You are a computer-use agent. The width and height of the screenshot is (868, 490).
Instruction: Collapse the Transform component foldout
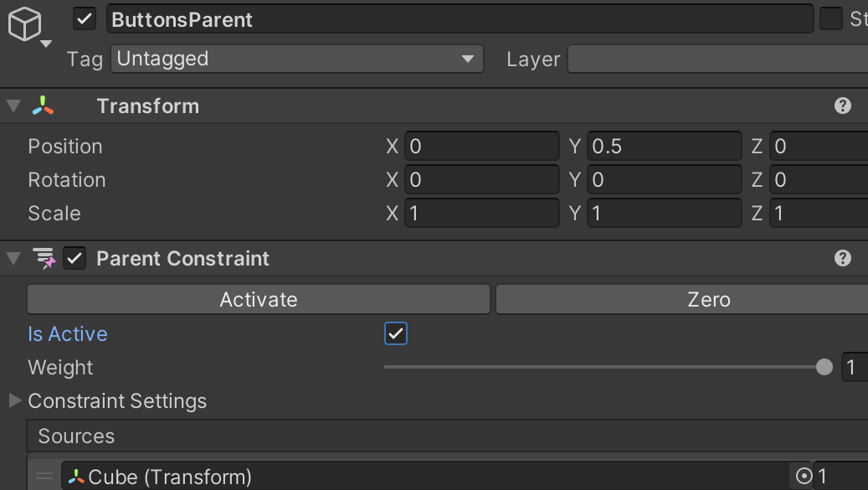(14, 106)
